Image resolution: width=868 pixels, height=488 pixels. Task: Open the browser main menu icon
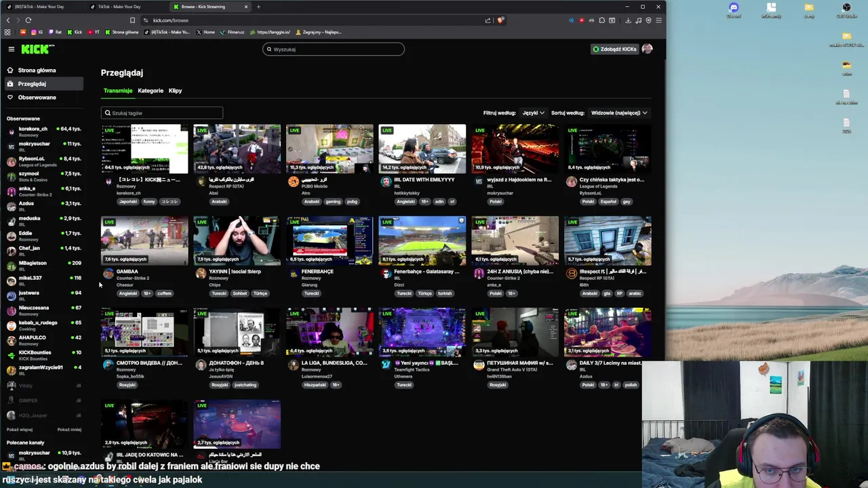click(658, 20)
